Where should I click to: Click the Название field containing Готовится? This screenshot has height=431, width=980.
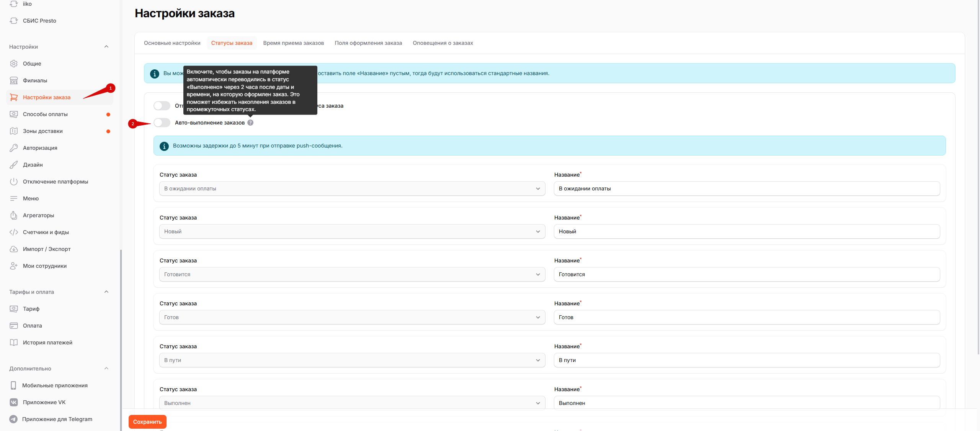coord(747,274)
